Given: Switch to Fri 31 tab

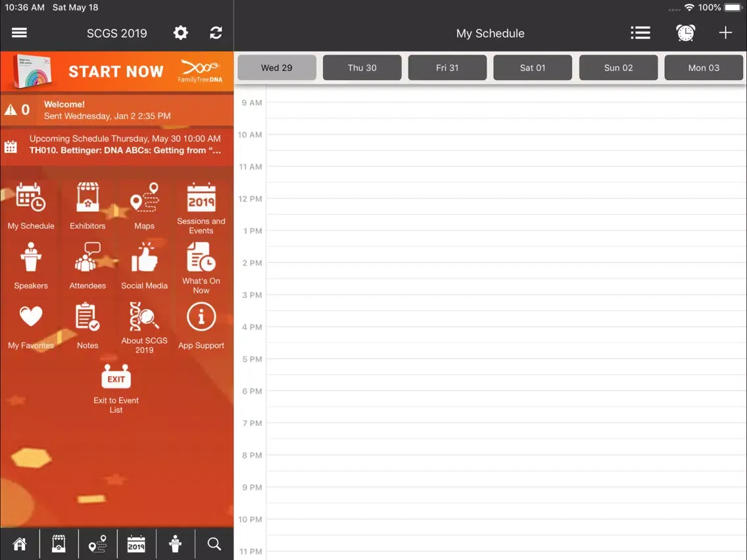Looking at the screenshot, I should (x=447, y=68).
